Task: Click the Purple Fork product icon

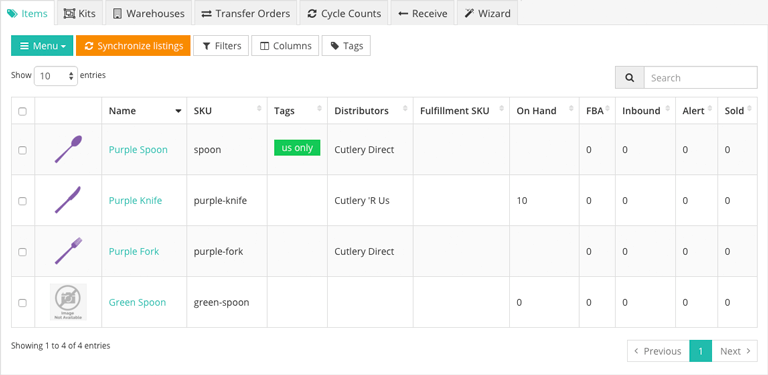Action: [x=69, y=251]
